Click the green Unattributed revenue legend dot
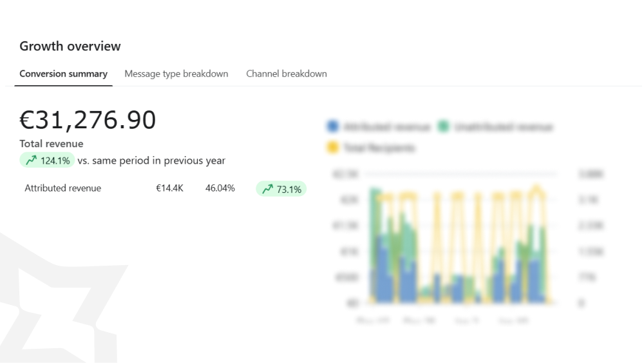The width and height of the screenshot is (644, 363). point(443,127)
